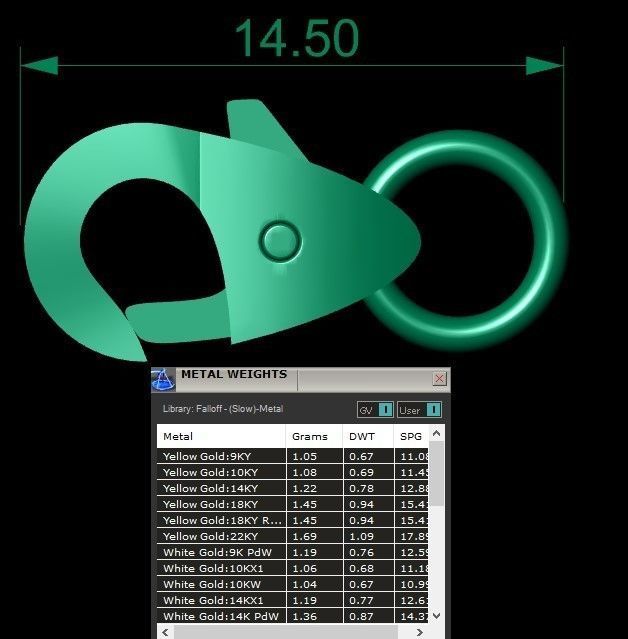The image size is (628, 639).
Task: Select the Yellow Gold:18KY R... row
Action: [293, 520]
